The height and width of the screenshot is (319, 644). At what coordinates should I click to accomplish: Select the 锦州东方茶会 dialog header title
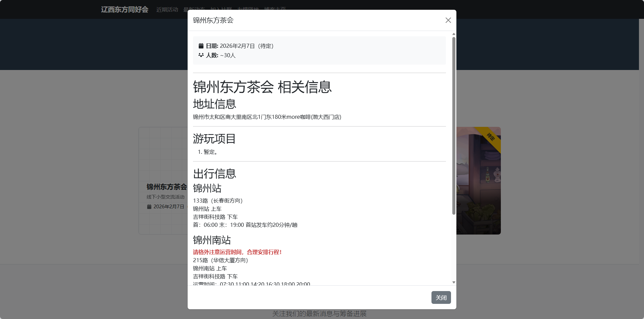(x=213, y=20)
